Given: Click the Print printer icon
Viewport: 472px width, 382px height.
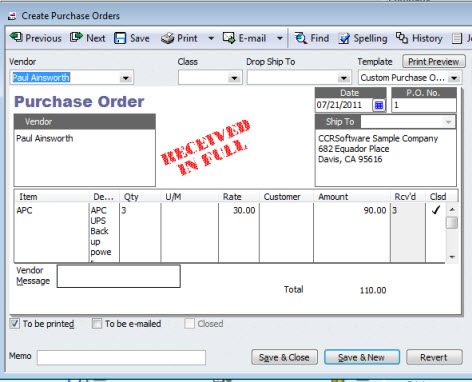Looking at the screenshot, I should pyautogui.click(x=167, y=38).
